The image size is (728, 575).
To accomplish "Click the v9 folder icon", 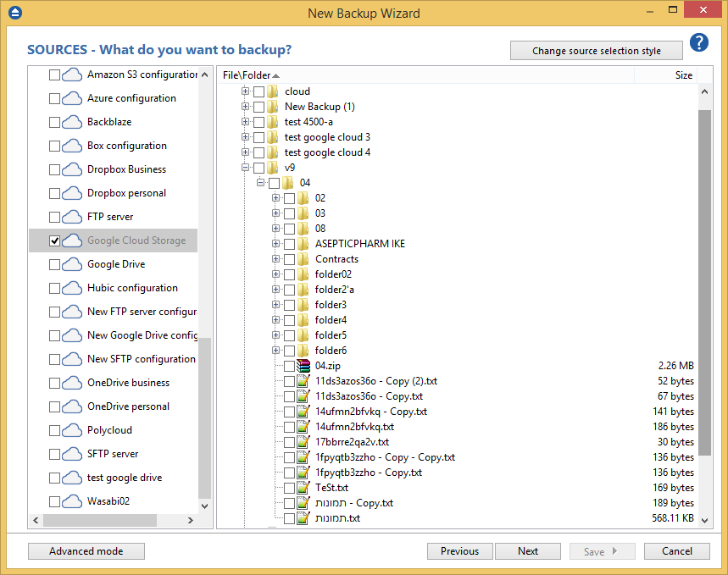I will click(273, 168).
